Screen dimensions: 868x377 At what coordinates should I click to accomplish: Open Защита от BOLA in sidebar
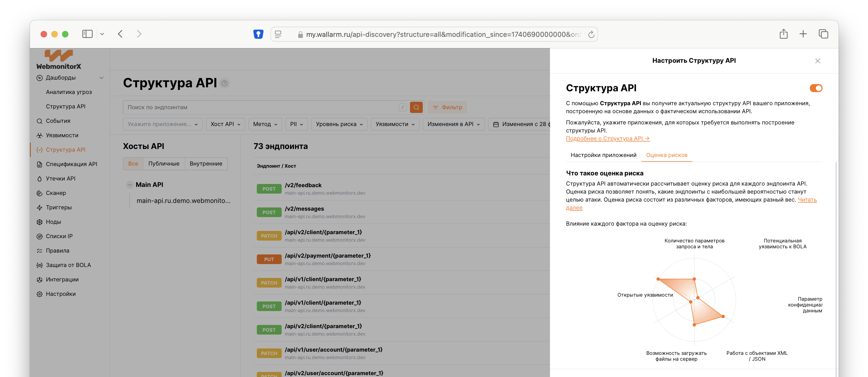(68, 265)
